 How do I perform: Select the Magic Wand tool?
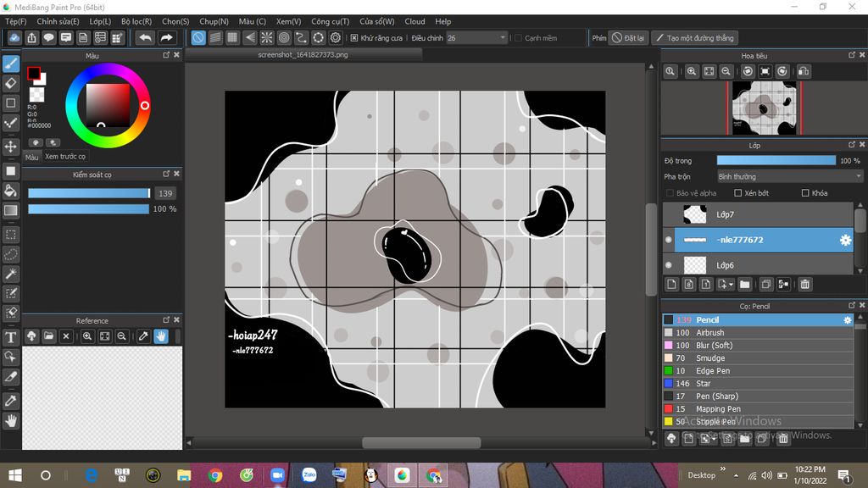point(11,274)
